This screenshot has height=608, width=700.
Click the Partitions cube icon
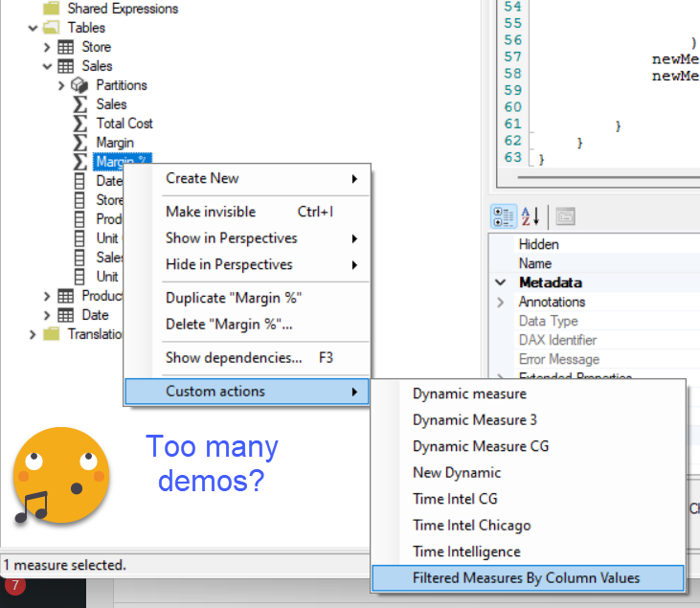coord(80,85)
